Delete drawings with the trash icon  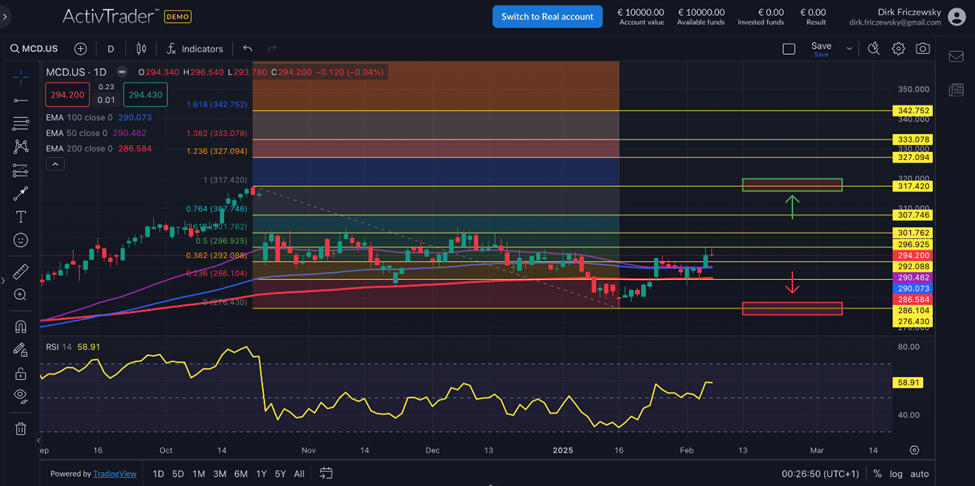tap(20, 429)
